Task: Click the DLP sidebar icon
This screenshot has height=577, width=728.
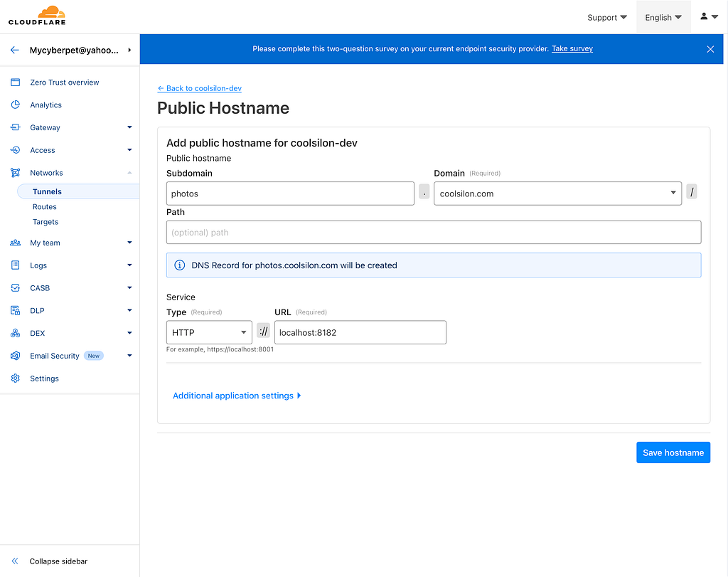Action: (x=16, y=310)
